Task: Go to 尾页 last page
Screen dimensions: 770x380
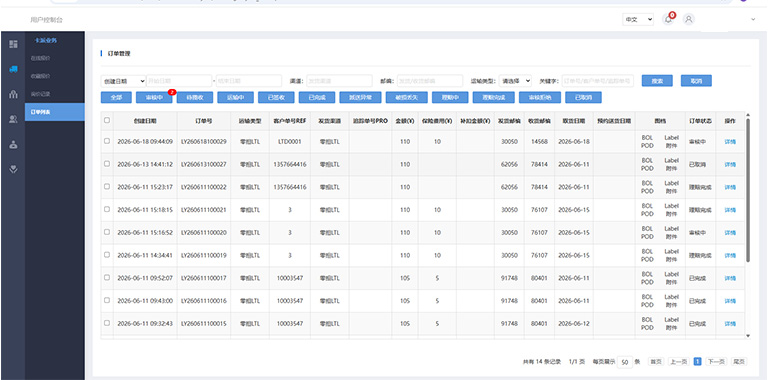Action: point(739,362)
